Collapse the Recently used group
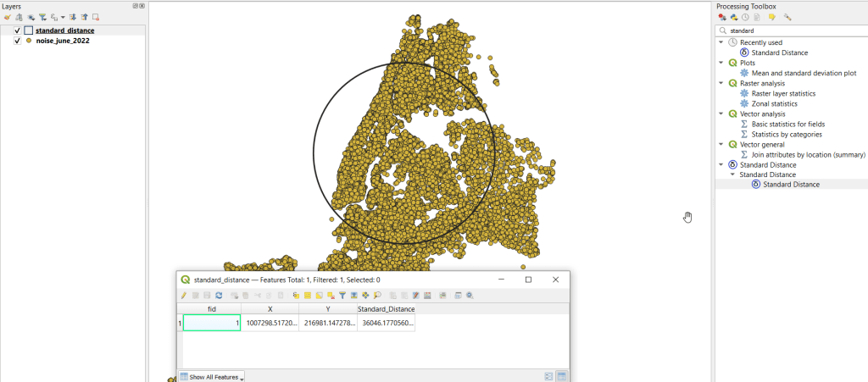Image resolution: width=868 pixels, height=382 pixels. [721, 42]
